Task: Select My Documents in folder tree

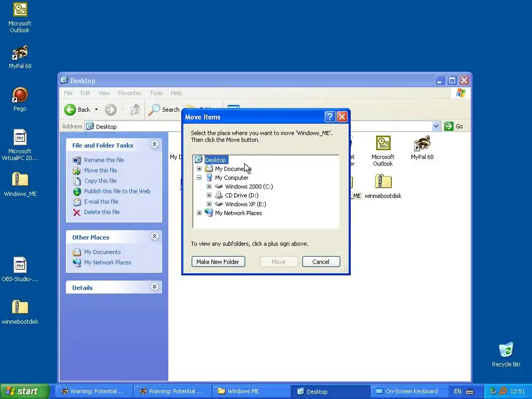Action: point(233,169)
